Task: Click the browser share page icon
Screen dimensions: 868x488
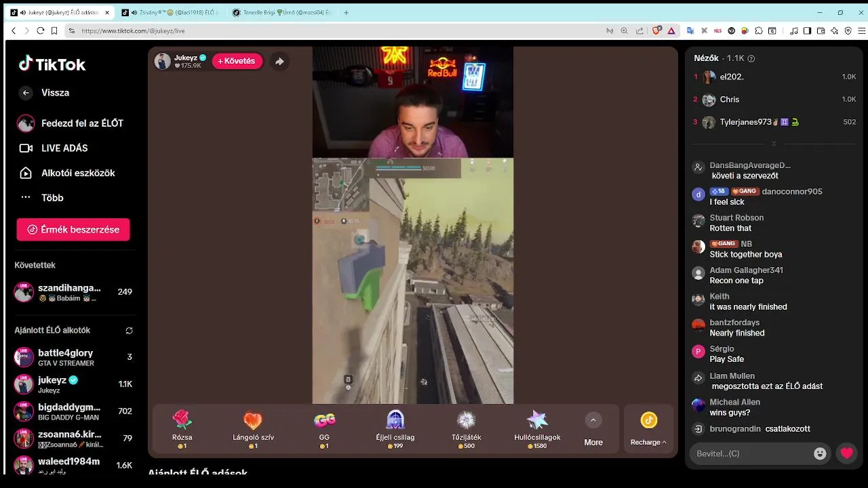Action: click(639, 30)
